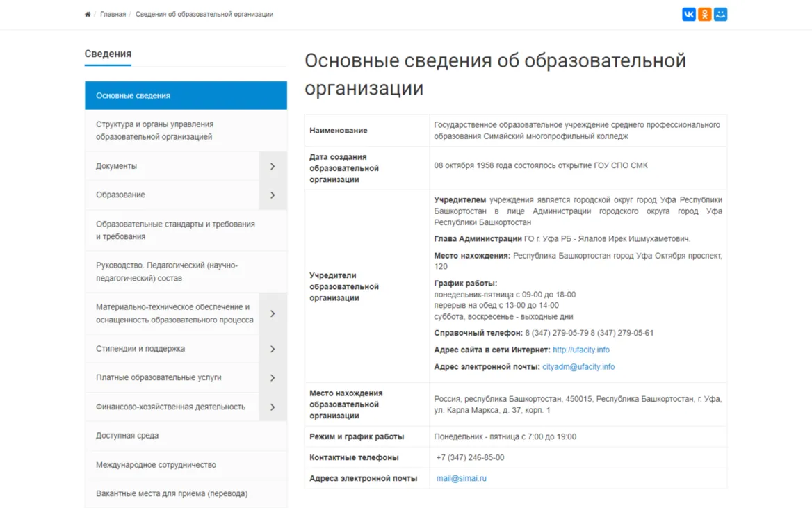Open Образовательные стандарты и требования page
The width and height of the screenshot is (812, 508).
[x=186, y=230]
